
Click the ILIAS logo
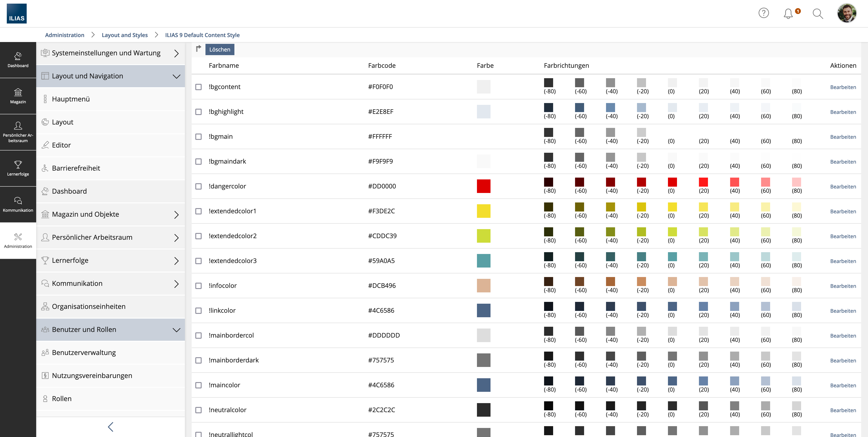17,14
